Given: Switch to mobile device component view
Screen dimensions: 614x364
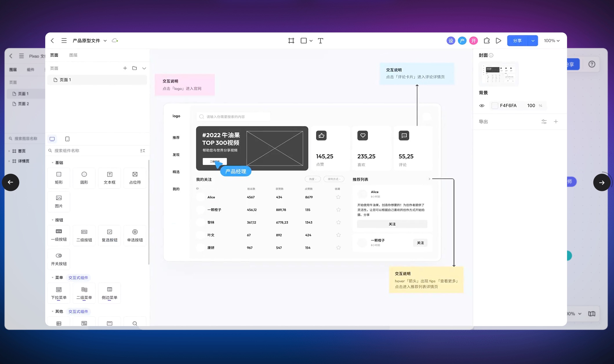Looking at the screenshot, I should coord(67,139).
